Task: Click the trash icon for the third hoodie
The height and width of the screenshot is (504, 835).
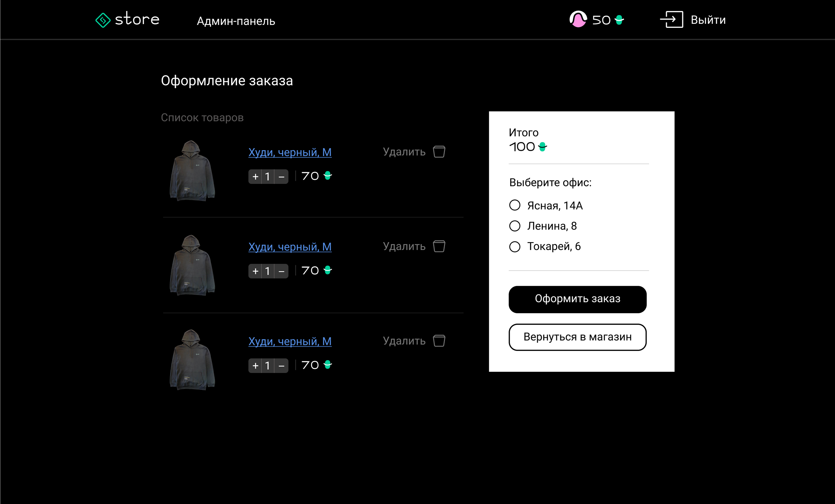Action: coord(439,341)
